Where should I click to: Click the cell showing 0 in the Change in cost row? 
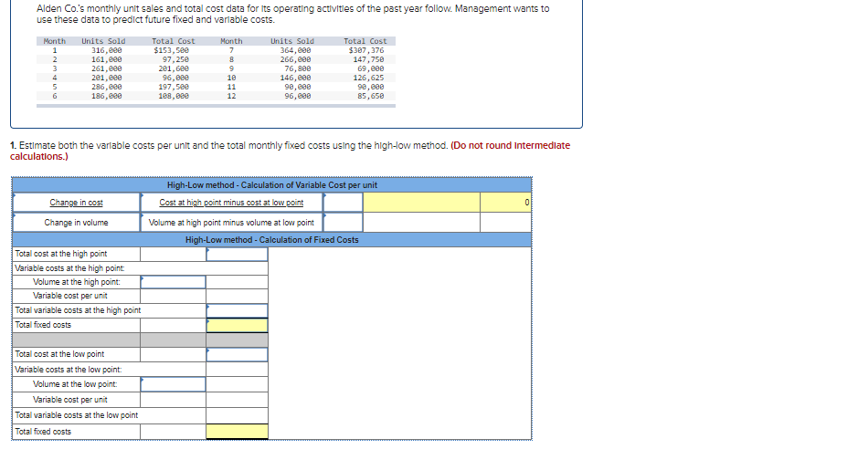(505, 203)
